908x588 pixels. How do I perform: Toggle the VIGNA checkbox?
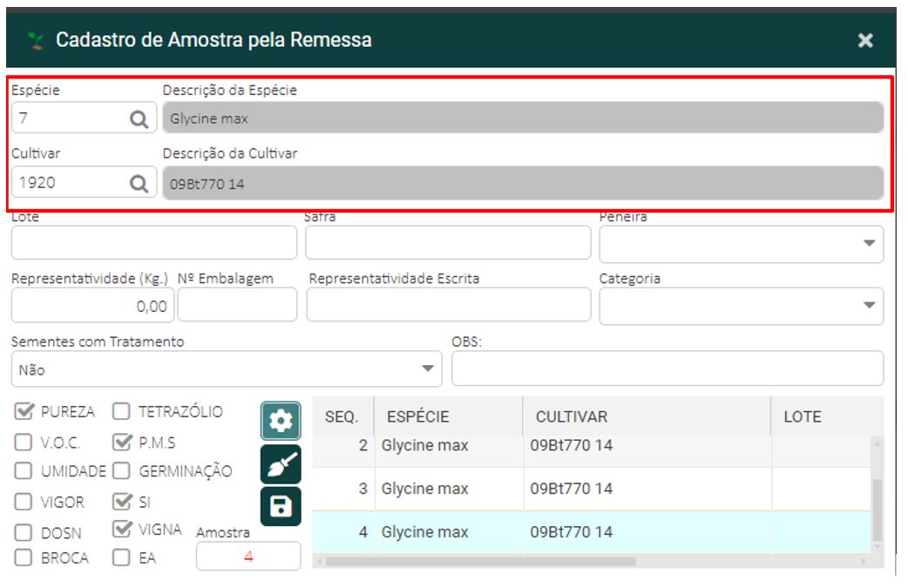pyautogui.click(x=122, y=530)
